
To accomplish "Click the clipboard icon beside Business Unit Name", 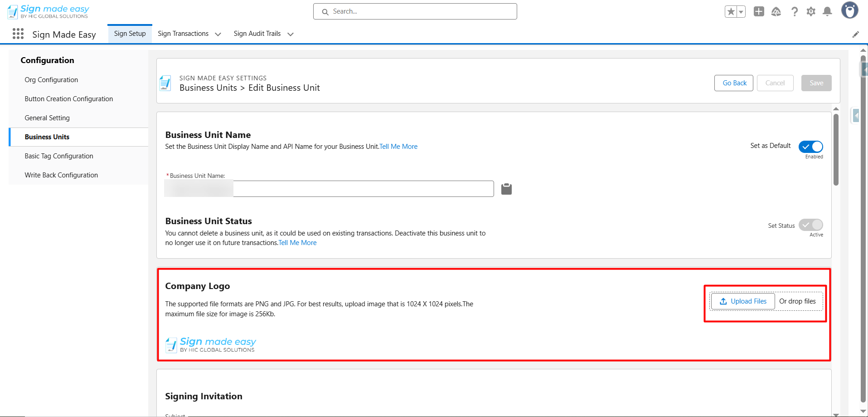I will point(506,189).
